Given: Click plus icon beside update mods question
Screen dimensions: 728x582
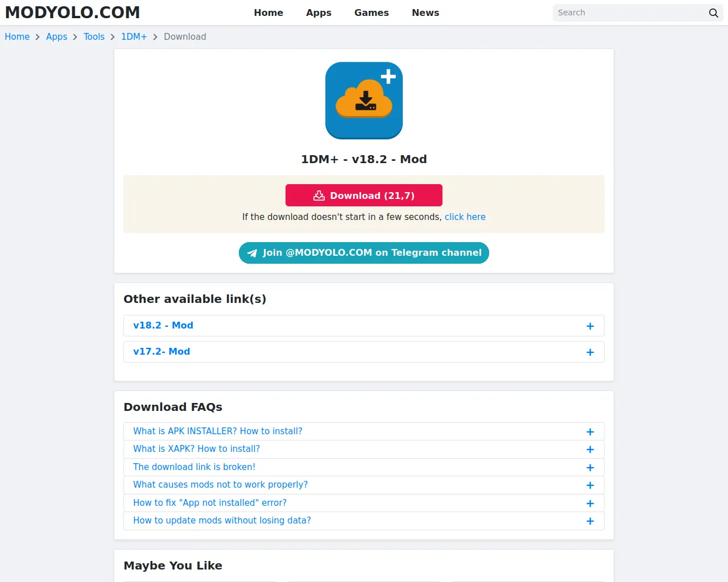Looking at the screenshot, I should (x=590, y=521).
